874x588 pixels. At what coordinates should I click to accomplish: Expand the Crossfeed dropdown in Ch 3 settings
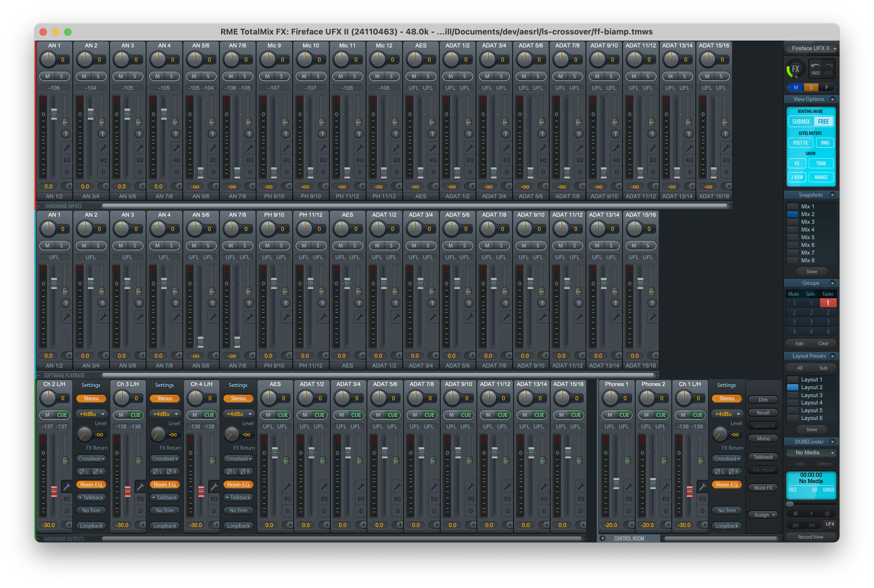[x=165, y=458]
